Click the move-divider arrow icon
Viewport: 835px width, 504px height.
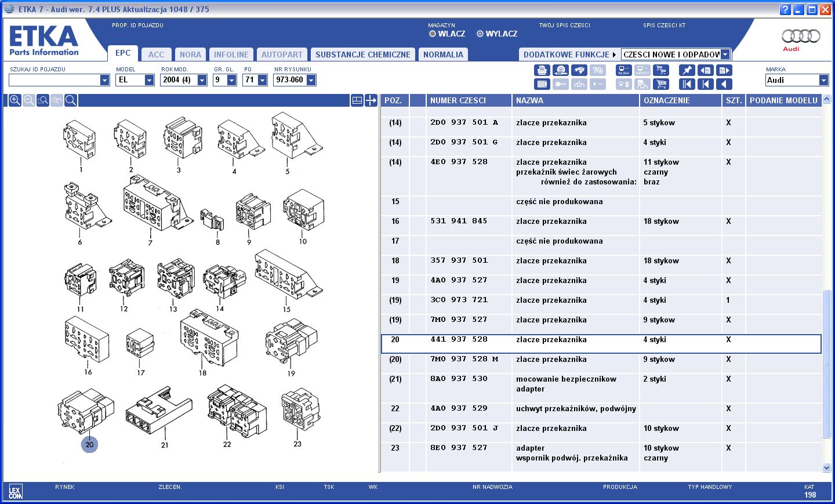pyautogui.click(x=371, y=100)
